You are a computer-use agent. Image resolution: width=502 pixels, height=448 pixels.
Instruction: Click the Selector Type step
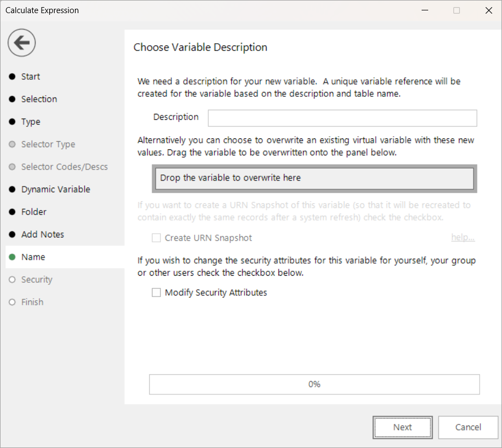(x=48, y=144)
